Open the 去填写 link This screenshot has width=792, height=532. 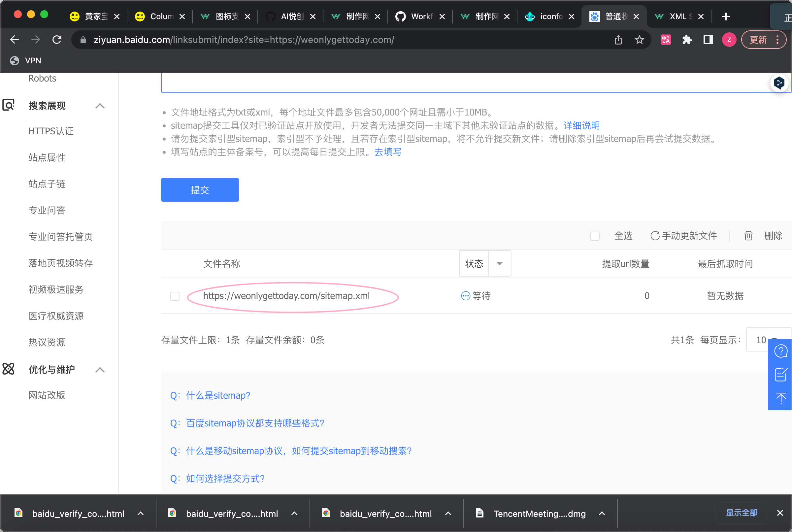(388, 152)
